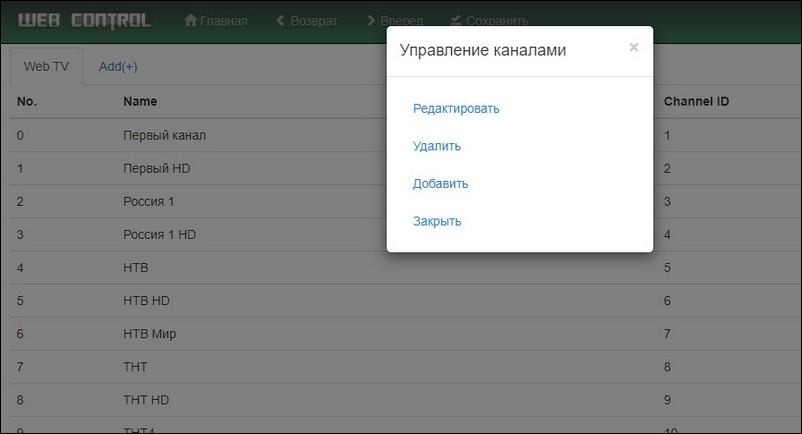
Task: Click the No. column header
Action: [x=27, y=101]
